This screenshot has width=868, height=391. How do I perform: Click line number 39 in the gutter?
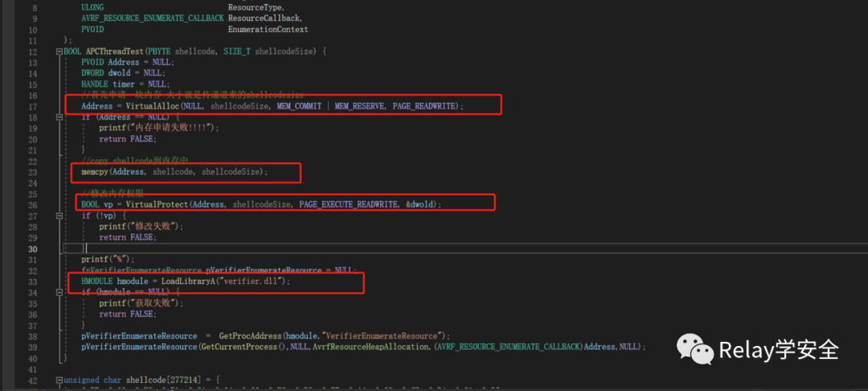[32, 347]
